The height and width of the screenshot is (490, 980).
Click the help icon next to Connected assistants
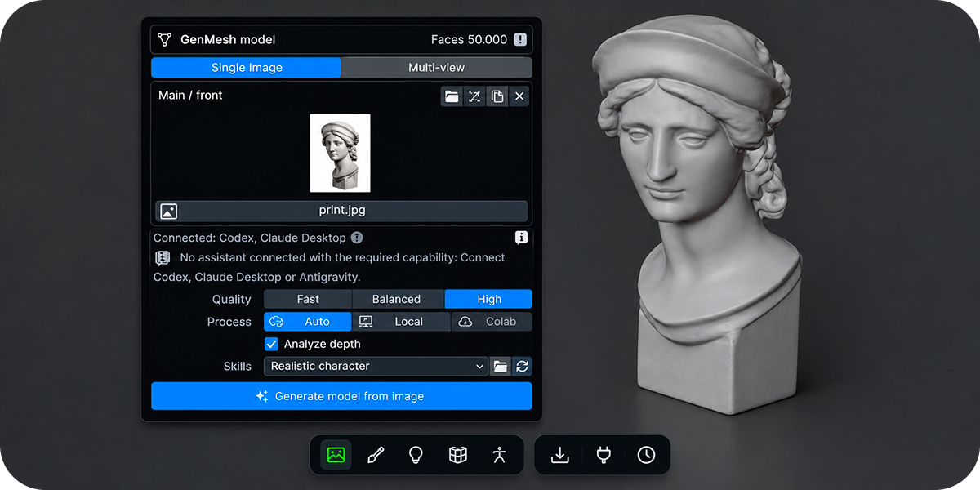(357, 238)
